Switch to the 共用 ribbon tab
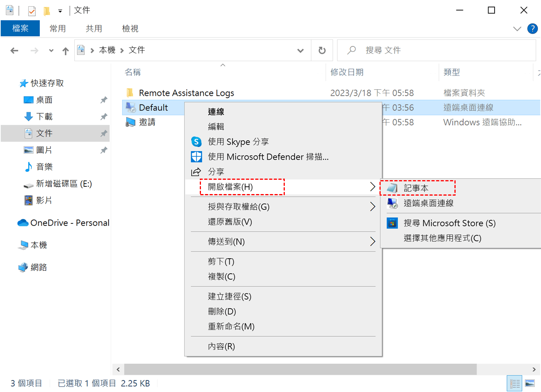The width and height of the screenshot is (541, 392). pos(94,29)
